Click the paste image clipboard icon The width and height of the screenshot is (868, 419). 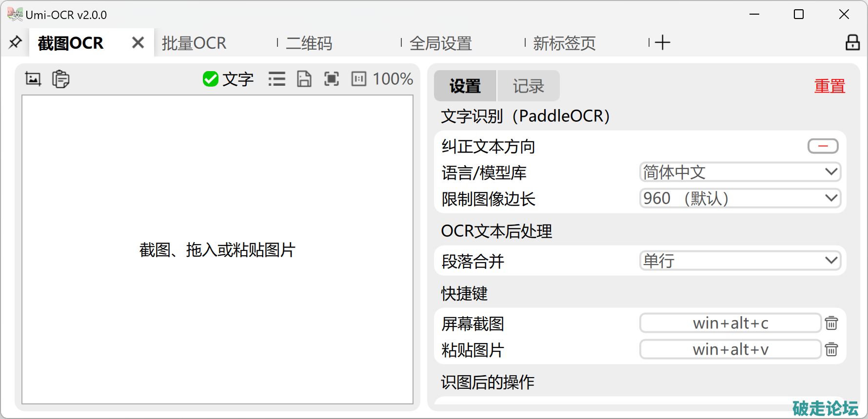point(61,79)
